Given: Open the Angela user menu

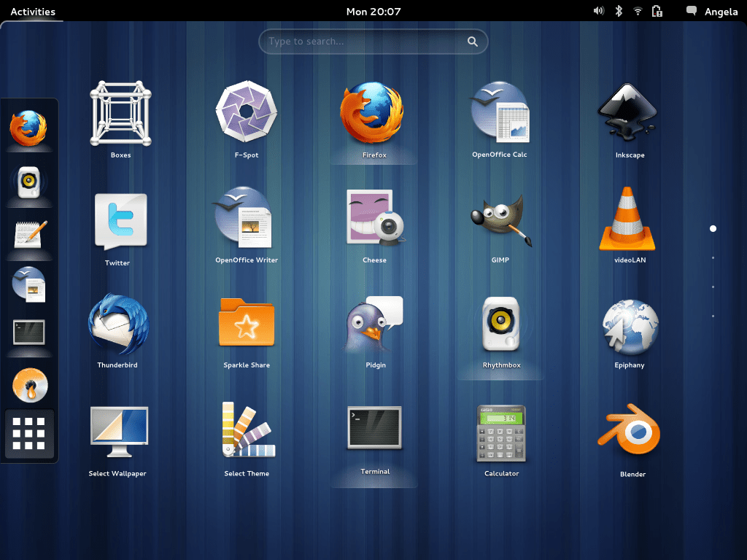Looking at the screenshot, I should click(x=721, y=12).
